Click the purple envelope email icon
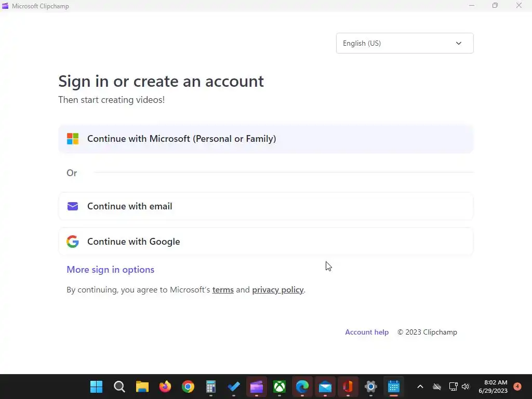 click(73, 206)
